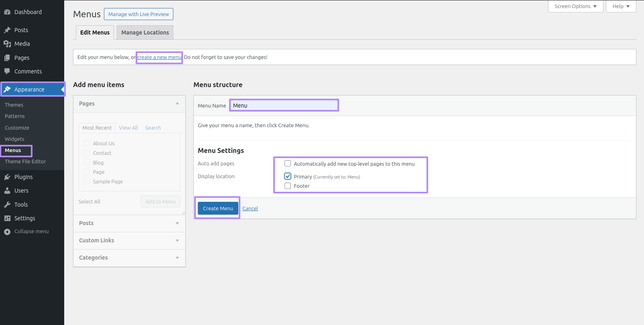Click the Comments speech bubble icon
Image resolution: width=644 pixels, height=325 pixels.
pyautogui.click(x=7, y=71)
